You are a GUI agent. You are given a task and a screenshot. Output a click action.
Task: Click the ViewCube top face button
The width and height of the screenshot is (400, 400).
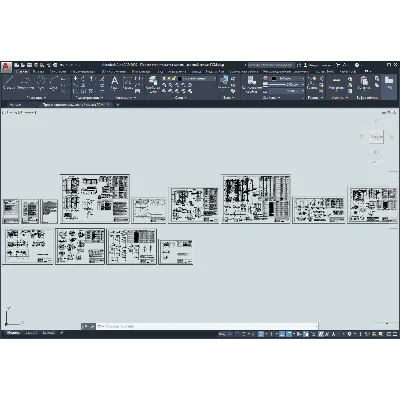click(x=376, y=137)
